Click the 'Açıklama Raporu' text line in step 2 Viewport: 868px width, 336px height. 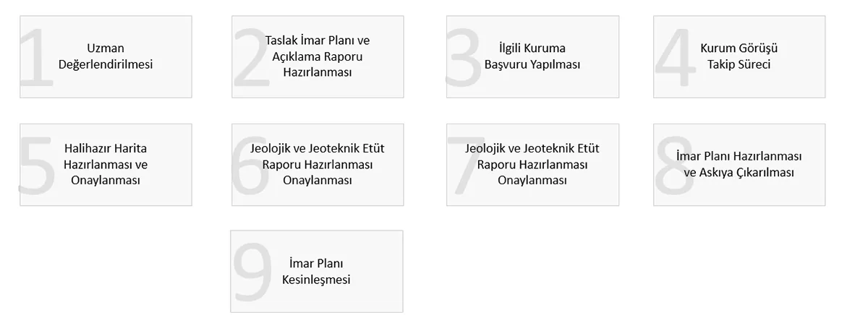click(318, 57)
